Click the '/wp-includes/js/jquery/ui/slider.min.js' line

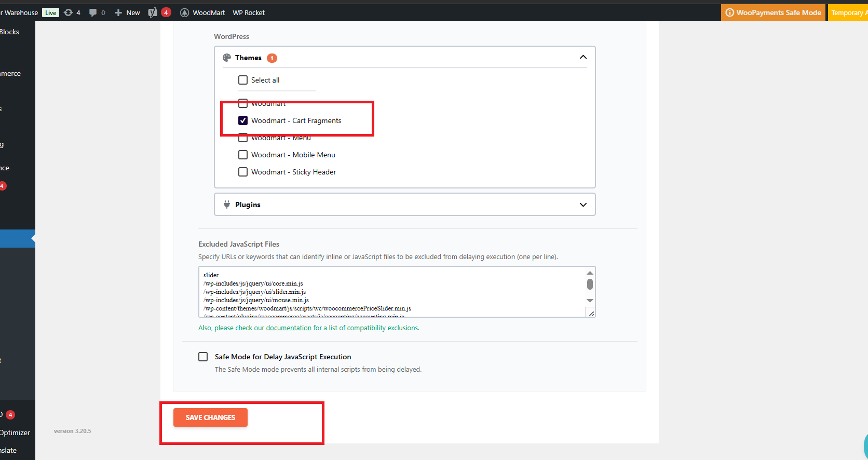[255, 292]
